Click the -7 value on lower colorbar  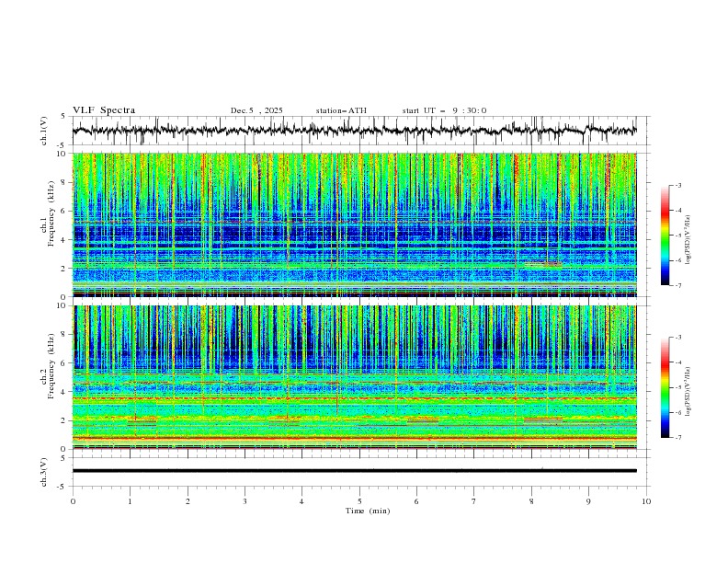pyautogui.click(x=681, y=437)
